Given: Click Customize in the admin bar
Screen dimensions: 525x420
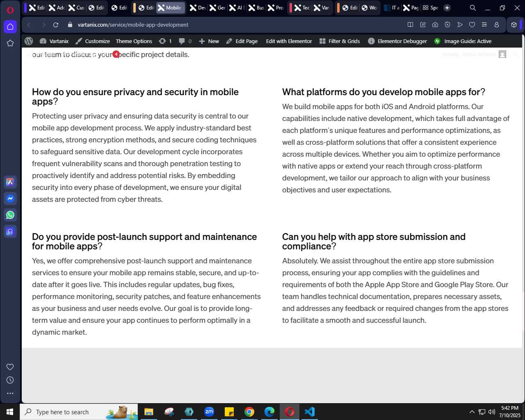Looking at the screenshot, I should [93, 41].
